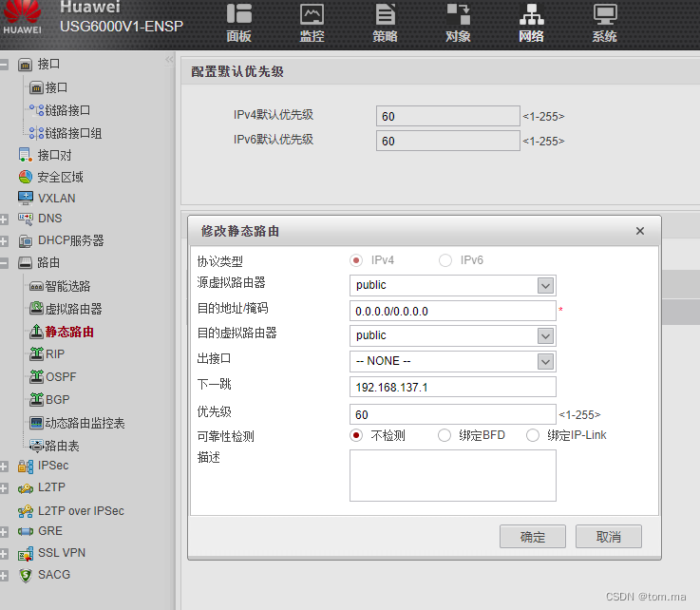This screenshot has height=610, width=700.
Task: Click the 确定 confirm button
Action: tap(533, 536)
